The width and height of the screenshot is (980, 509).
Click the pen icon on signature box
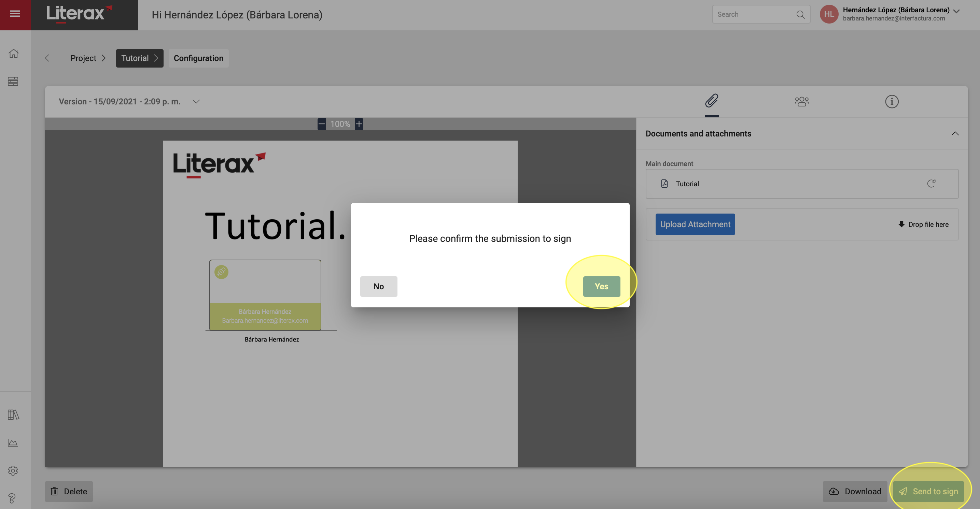221,272
